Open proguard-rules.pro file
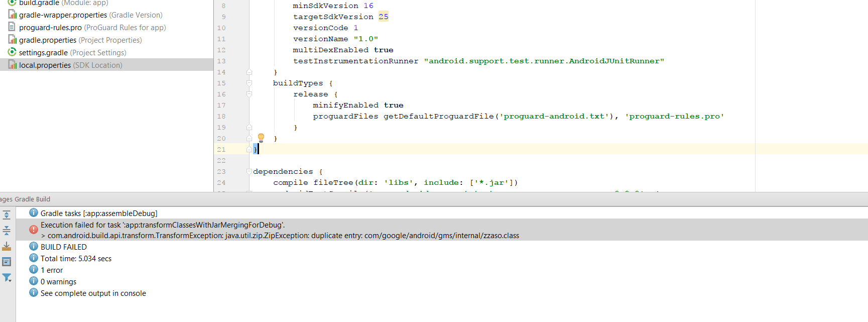This screenshot has height=322, width=868. click(50, 27)
